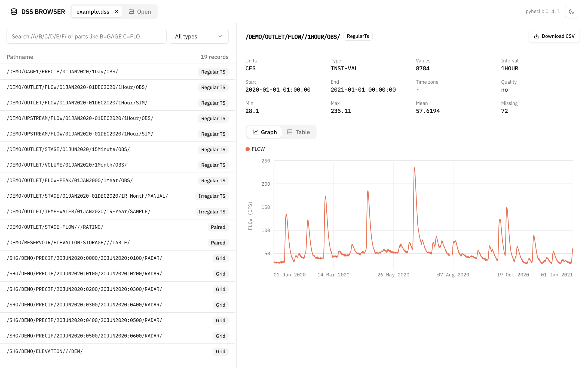Click the Pathname column header
The width and height of the screenshot is (588, 368).
pos(20,57)
